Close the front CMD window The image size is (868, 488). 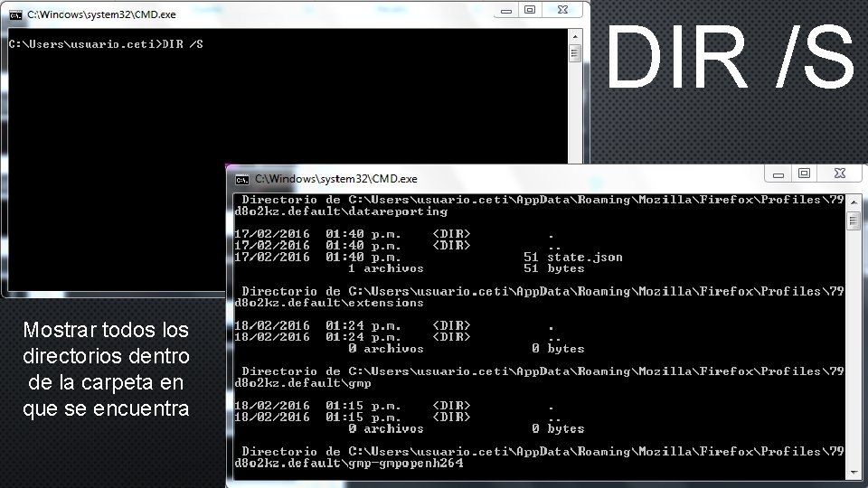840,174
